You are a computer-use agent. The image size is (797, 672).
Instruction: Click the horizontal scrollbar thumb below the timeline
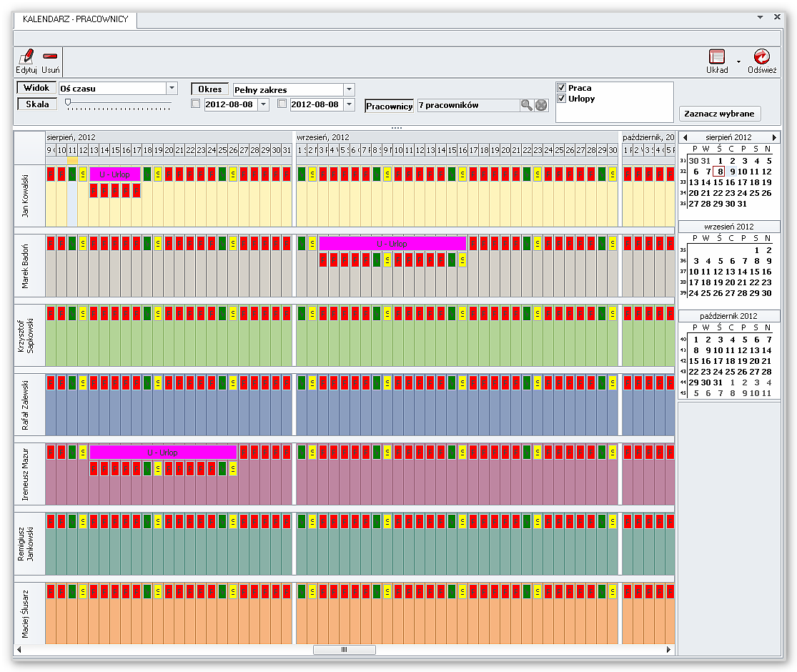coord(344,650)
